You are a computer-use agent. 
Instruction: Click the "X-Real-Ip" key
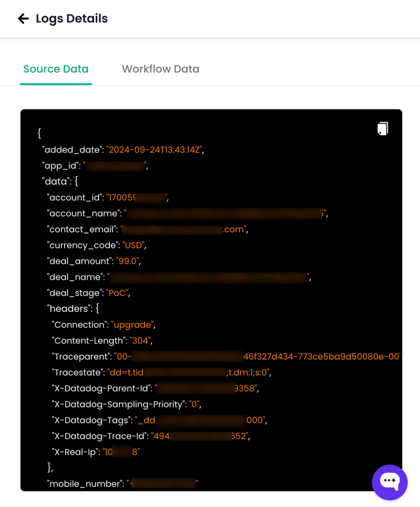[x=76, y=452]
